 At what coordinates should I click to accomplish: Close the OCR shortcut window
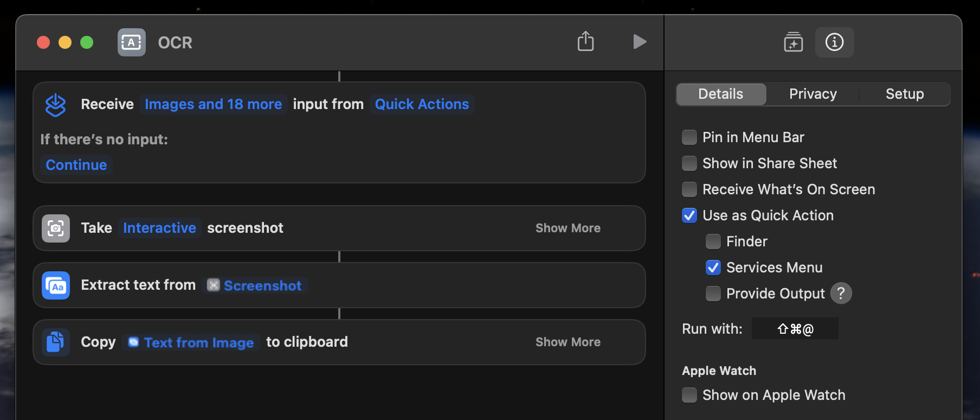coord(43,42)
